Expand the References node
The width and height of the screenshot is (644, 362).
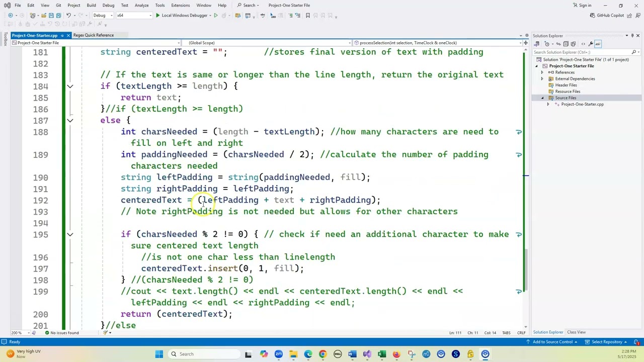coord(542,72)
